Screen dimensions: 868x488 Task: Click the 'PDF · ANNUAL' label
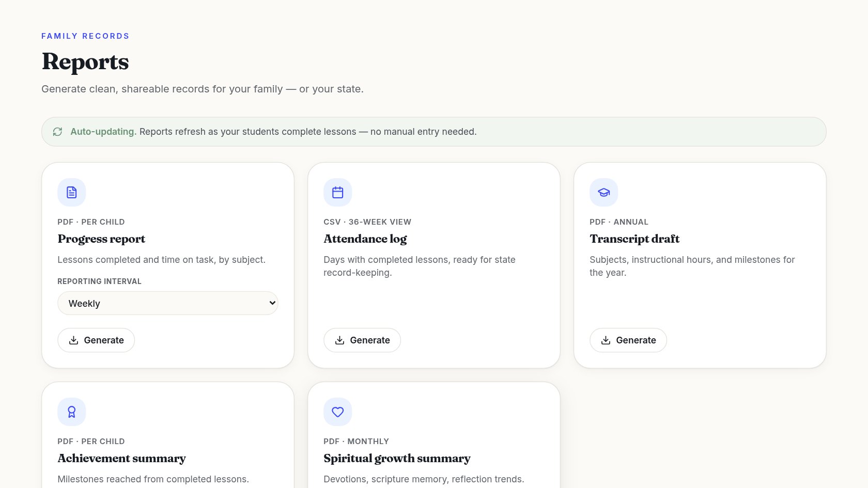619,222
